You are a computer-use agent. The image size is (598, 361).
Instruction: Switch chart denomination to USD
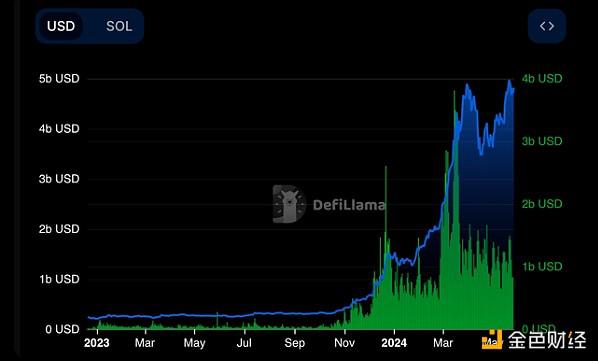pyautogui.click(x=61, y=26)
